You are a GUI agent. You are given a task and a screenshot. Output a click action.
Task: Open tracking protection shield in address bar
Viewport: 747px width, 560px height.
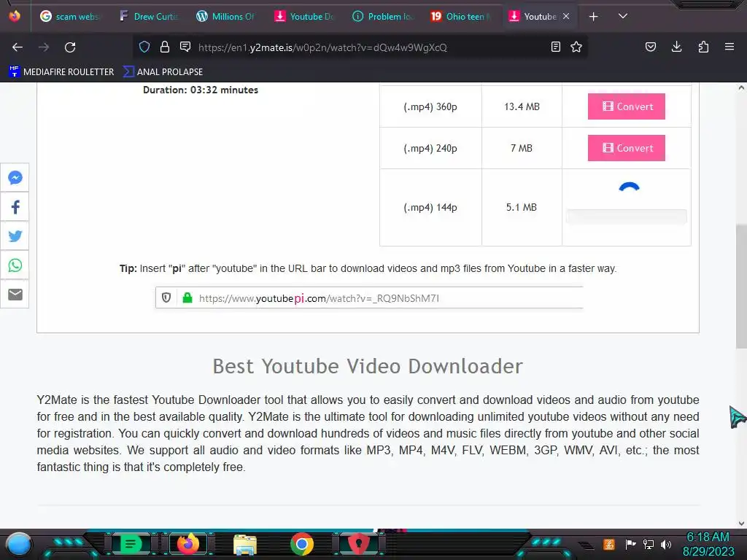144,47
